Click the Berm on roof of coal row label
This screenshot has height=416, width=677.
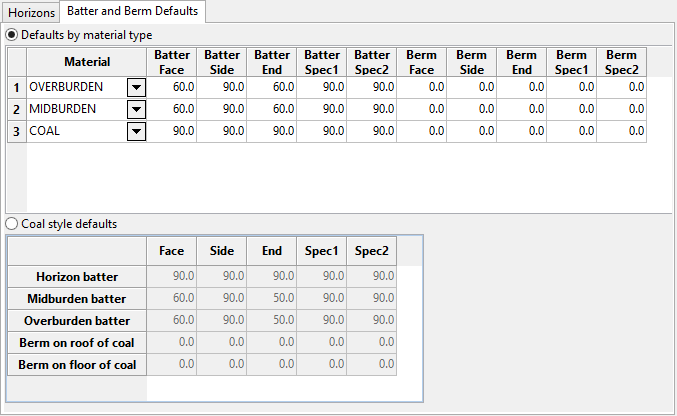pyautogui.click(x=77, y=342)
